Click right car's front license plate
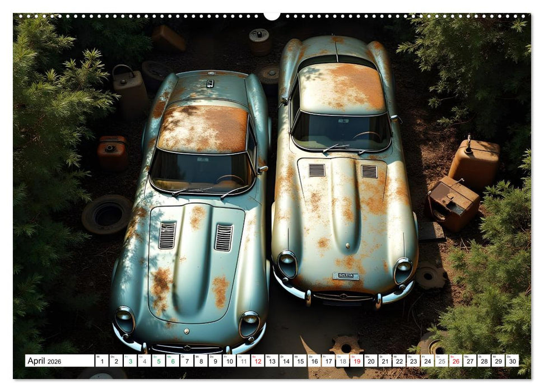Viewport: 544px width, 392px height. coord(345,276)
